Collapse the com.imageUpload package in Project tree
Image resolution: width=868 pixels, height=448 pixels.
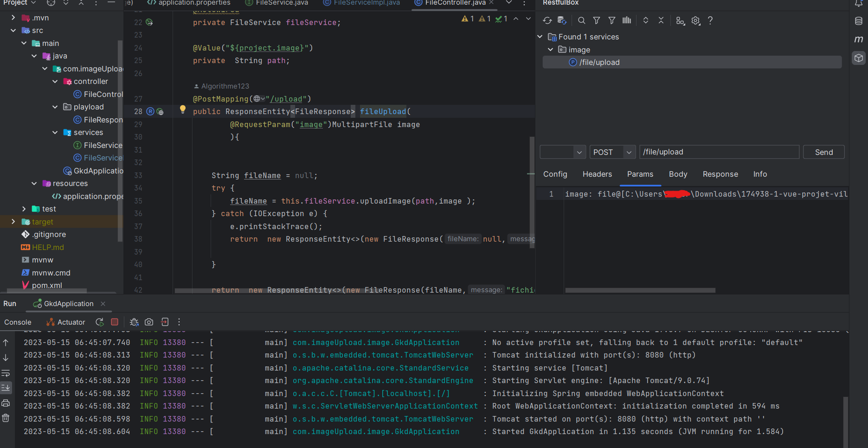coord(45,68)
